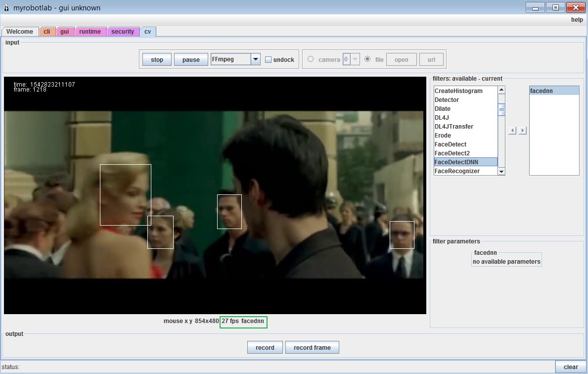This screenshot has height=374, width=588.
Task: Switch to the runtime tab
Action: 90,32
